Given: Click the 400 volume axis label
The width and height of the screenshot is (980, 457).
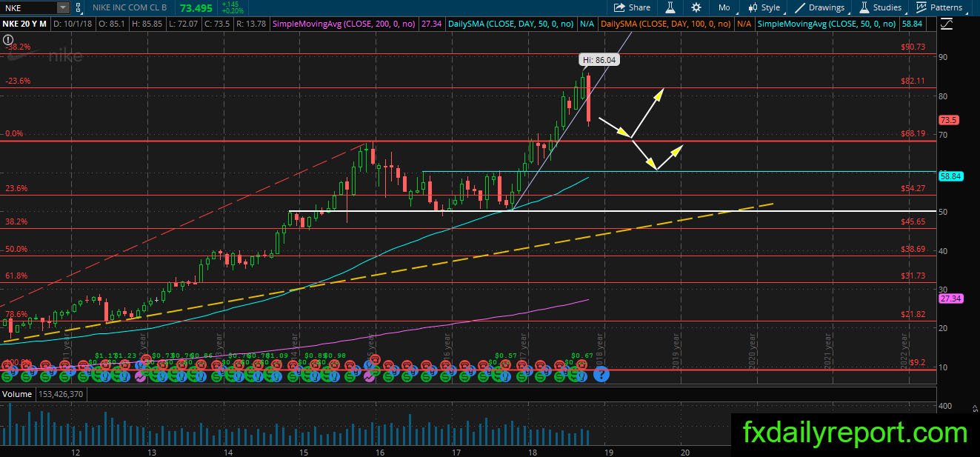Looking at the screenshot, I should tap(945, 407).
